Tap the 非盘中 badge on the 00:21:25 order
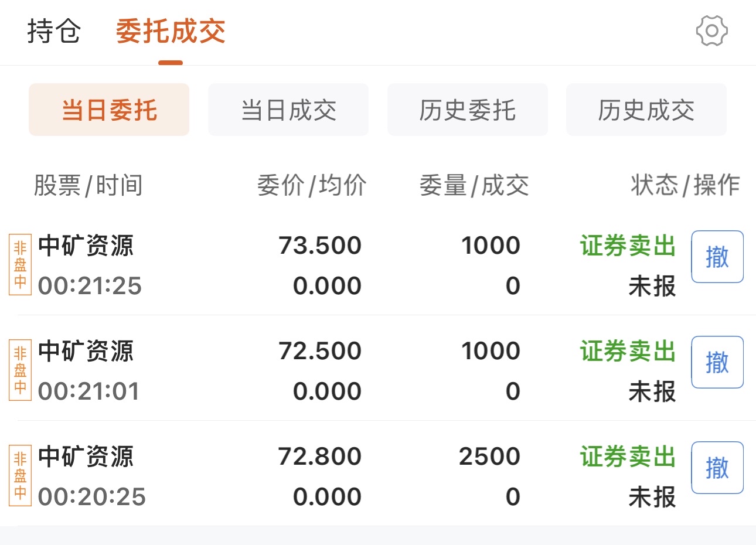 click(21, 264)
